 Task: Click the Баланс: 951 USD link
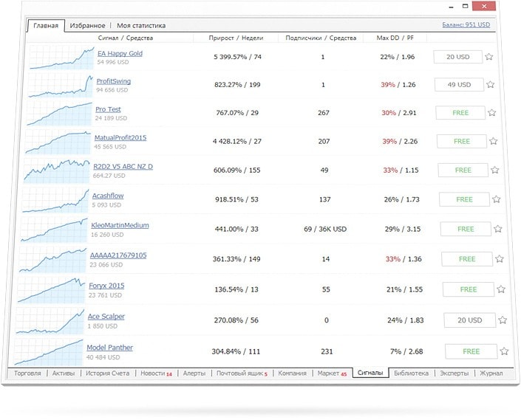tap(466, 25)
